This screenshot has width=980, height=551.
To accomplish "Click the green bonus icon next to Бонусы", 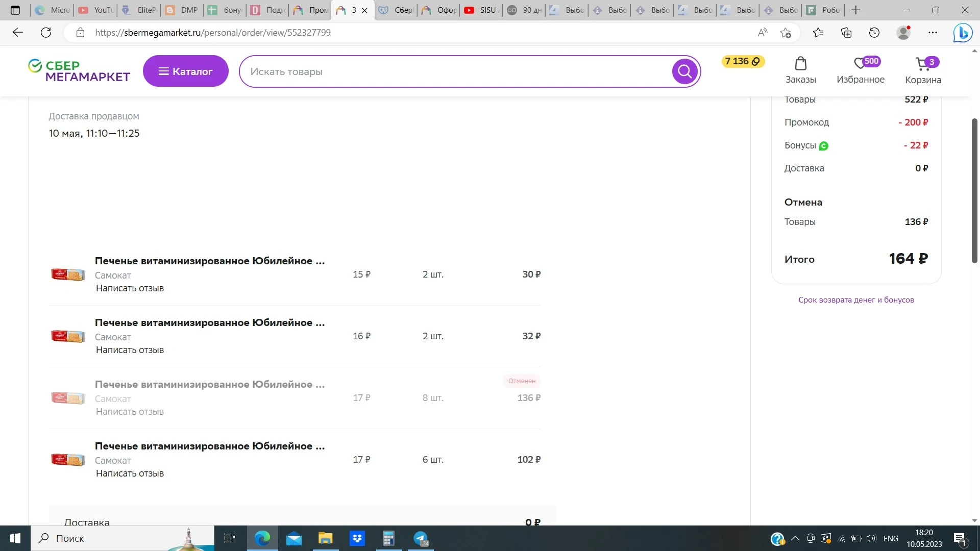I will pyautogui.click(x=823, y=146).
